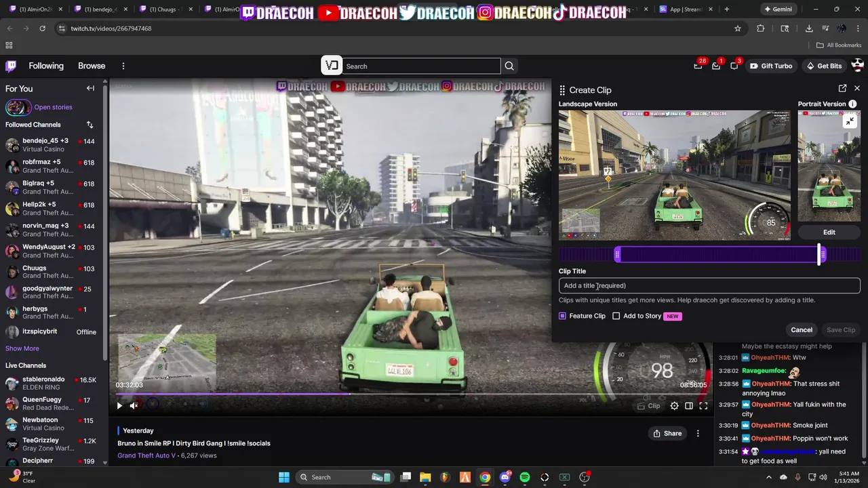Toggle theatre mode in the player
This screenshot has height=488, width=868.
click(689, 406)
